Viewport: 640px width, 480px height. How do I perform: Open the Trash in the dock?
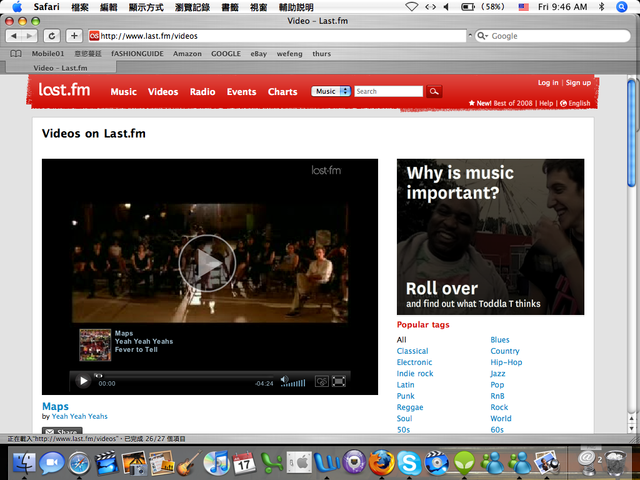point(616,463)
